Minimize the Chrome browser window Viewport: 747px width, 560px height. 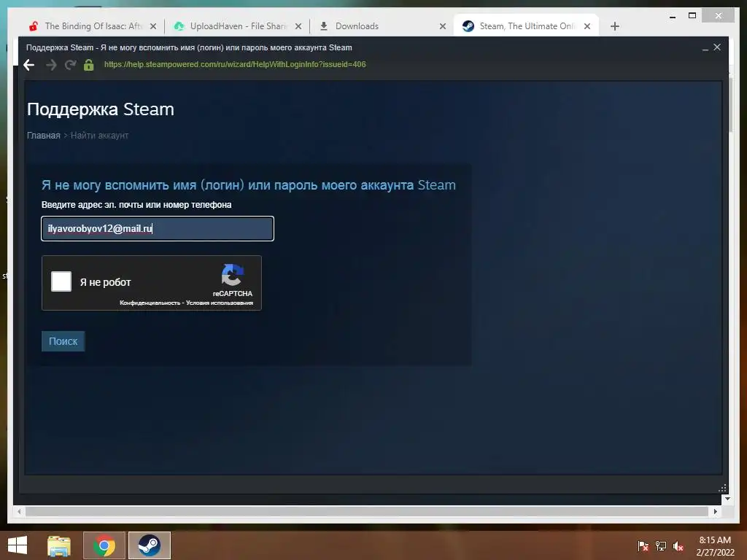pos(672,16)
